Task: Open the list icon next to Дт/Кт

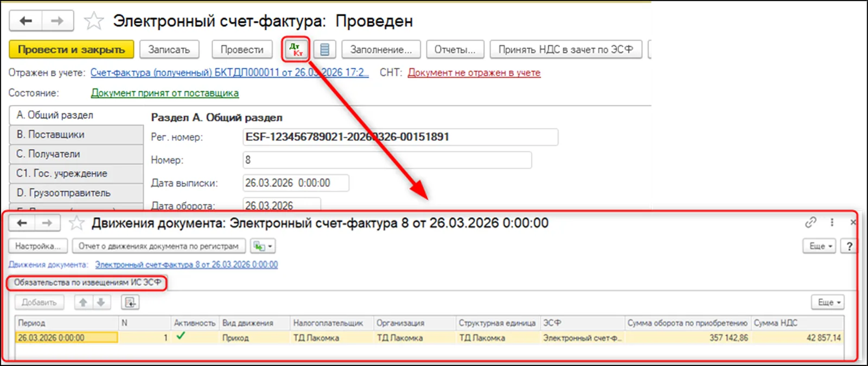Action: click(324, 49)
